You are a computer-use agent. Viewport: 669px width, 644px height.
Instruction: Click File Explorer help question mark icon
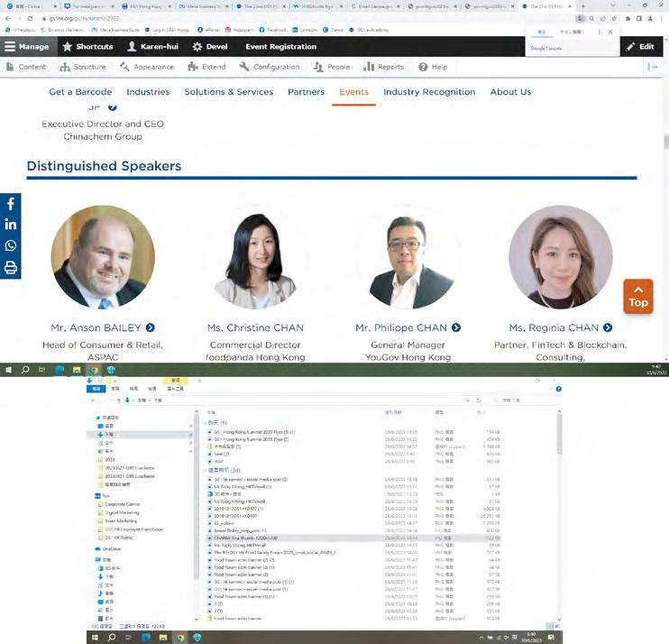pyautogui.click(x=558, y=389)
